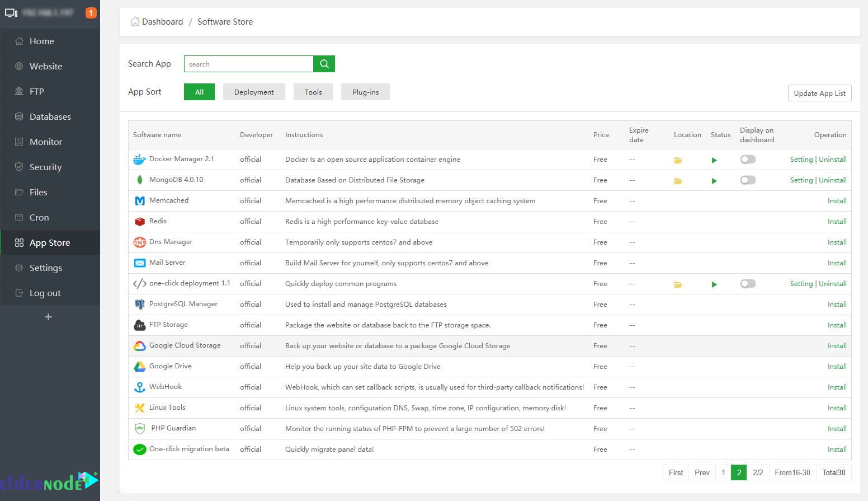Click the MongoDB leaf icon

click(139, 180)
